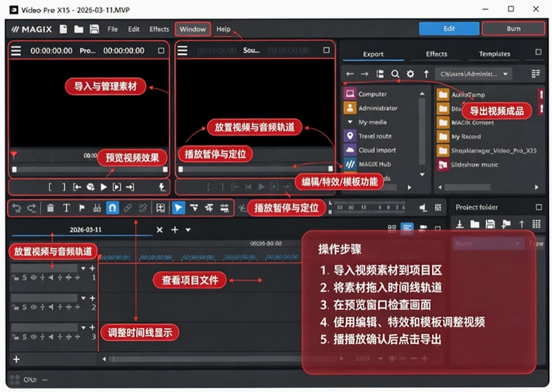Select the Effects tab in Media Pool
This screenshot has height=392, width=552.
436,54
